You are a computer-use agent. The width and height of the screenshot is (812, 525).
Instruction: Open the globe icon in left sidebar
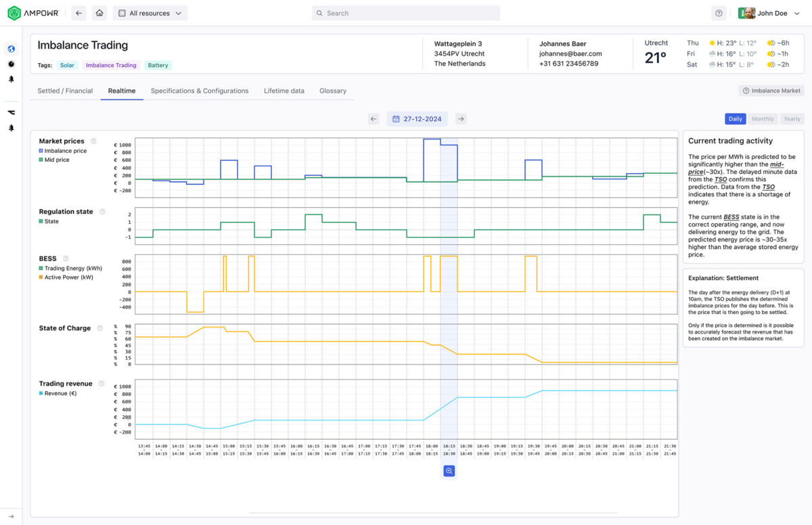click(x=11, y=49)
